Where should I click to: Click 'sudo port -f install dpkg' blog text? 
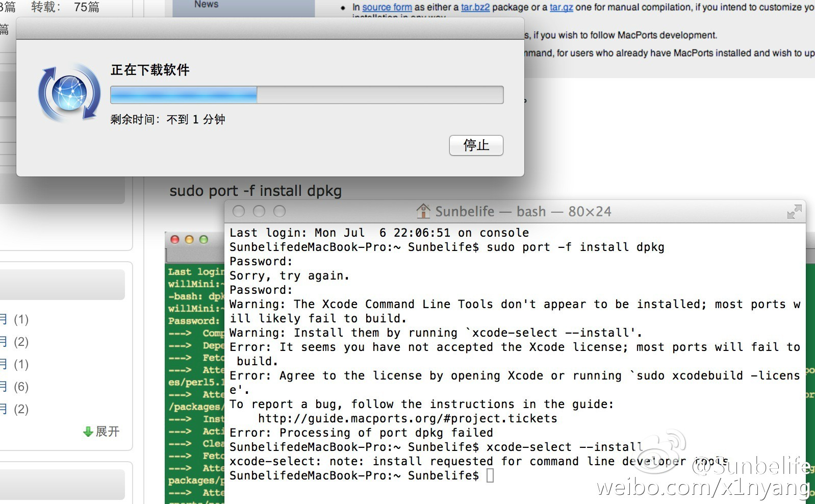[x=256, y=191]
